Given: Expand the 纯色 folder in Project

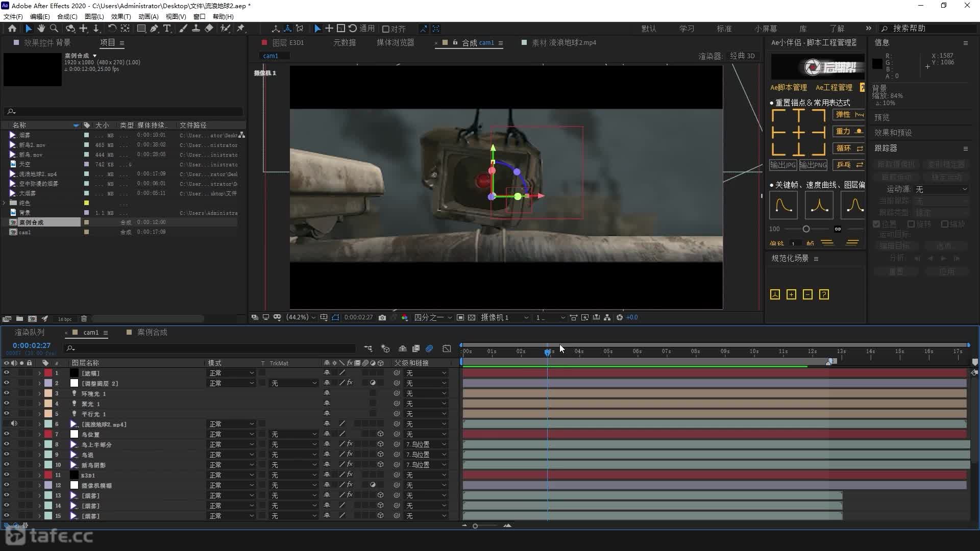Looking at the screenshot, I should pyautogui.click(x=5, y=203).
